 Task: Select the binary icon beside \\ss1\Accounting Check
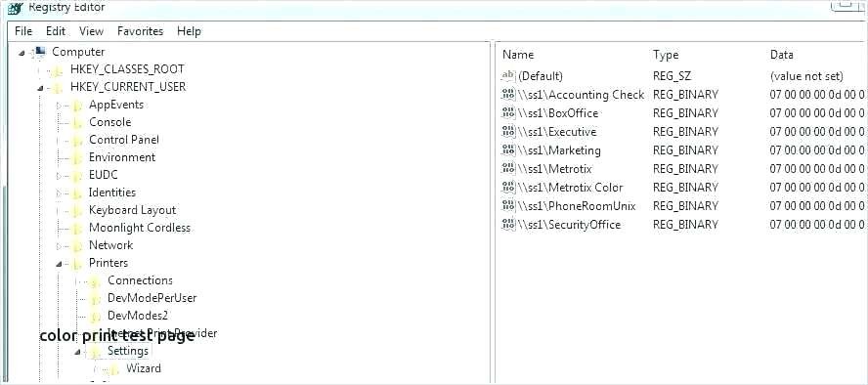point(508,95)
